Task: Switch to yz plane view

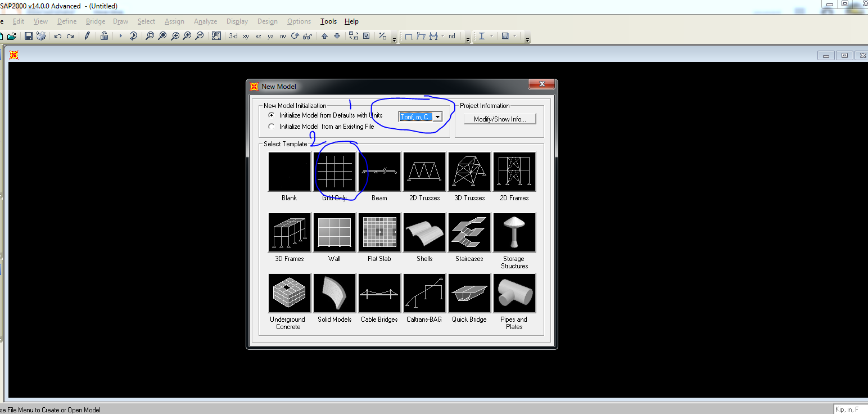Action: (270, 36)
